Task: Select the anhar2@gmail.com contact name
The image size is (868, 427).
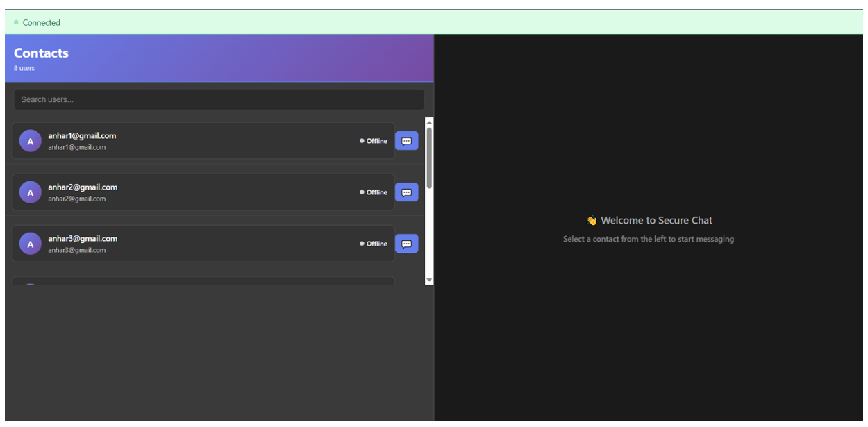Action: (82, 187)
